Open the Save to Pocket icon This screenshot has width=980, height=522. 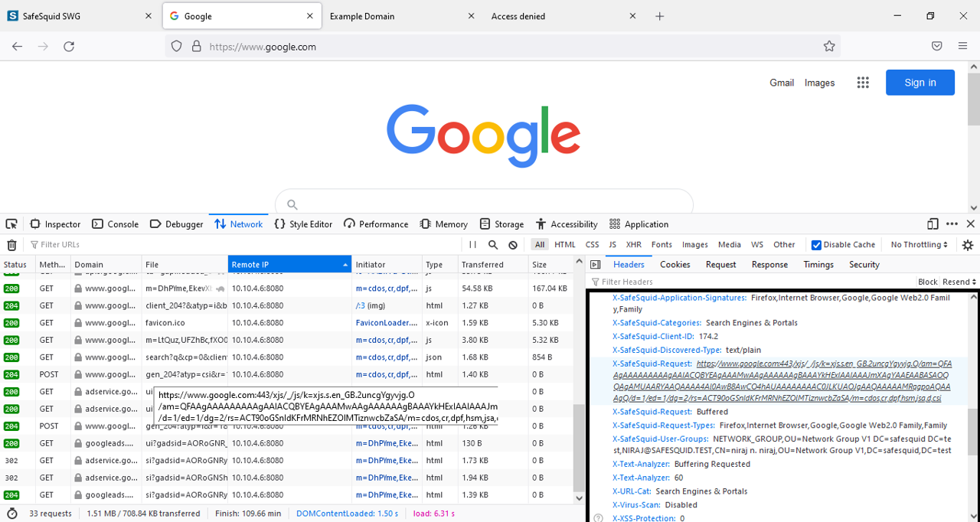click(936, 47)
